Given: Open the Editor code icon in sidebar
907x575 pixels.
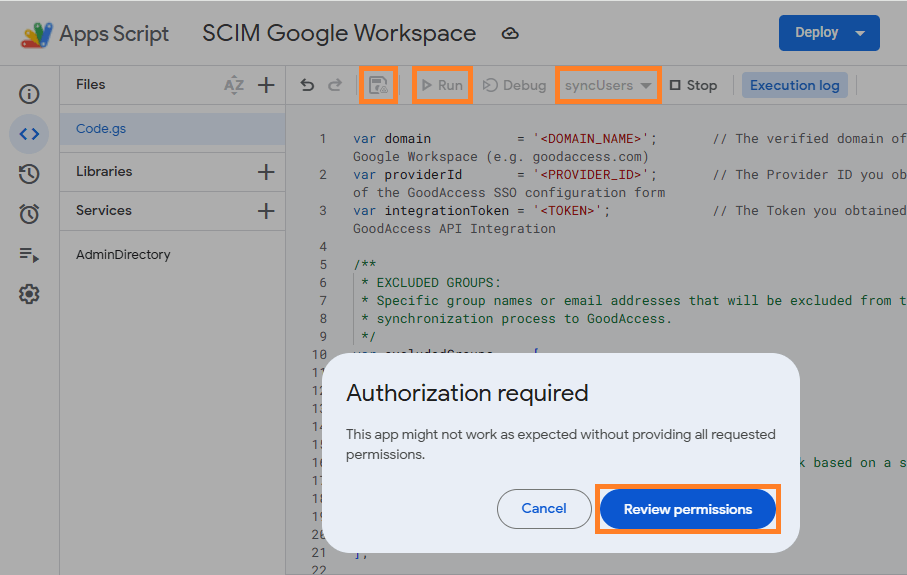Looking at the screenshot, I should [29, 134].
